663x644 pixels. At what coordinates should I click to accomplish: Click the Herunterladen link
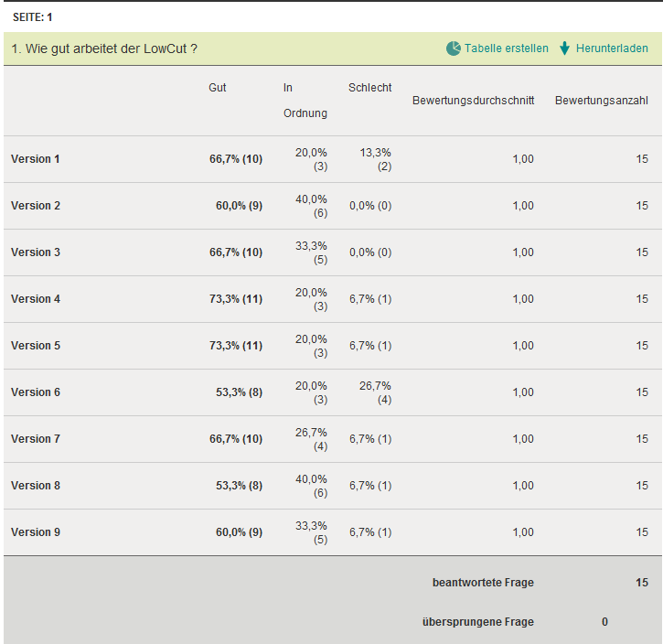tap(612, 48)
